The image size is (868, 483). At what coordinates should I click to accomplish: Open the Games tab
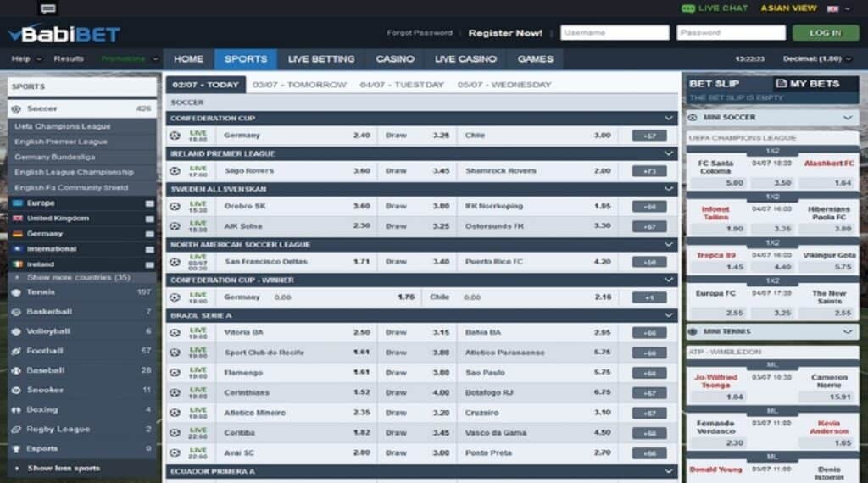(x=536, y=59)
